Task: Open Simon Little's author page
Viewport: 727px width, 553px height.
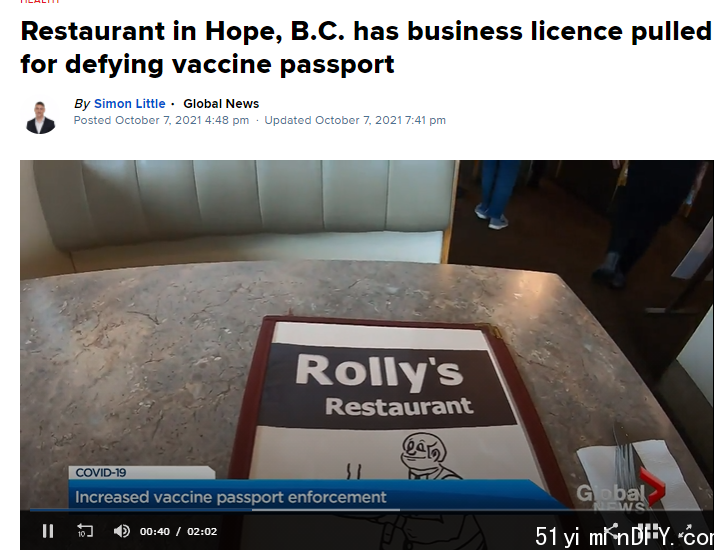Action: pos(129,103)
